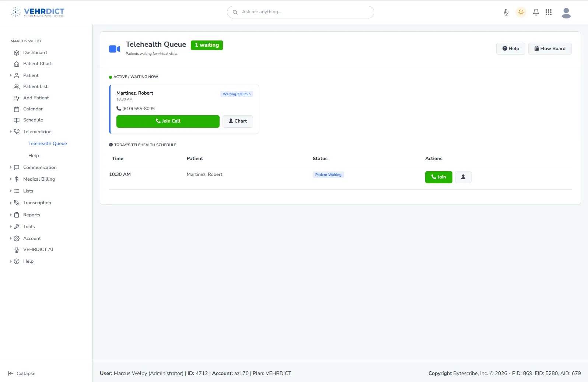Join Call with Martinez, Robert

coord(168,121)
